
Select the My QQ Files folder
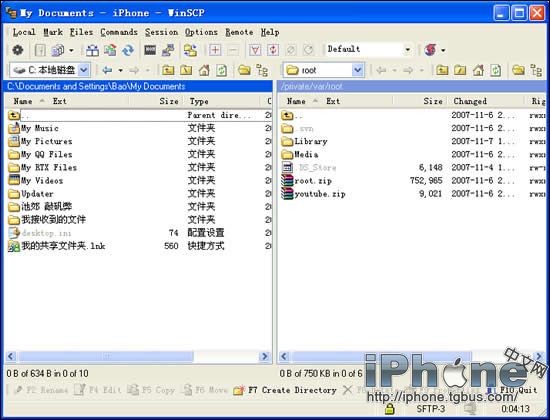tap(40, 154)
